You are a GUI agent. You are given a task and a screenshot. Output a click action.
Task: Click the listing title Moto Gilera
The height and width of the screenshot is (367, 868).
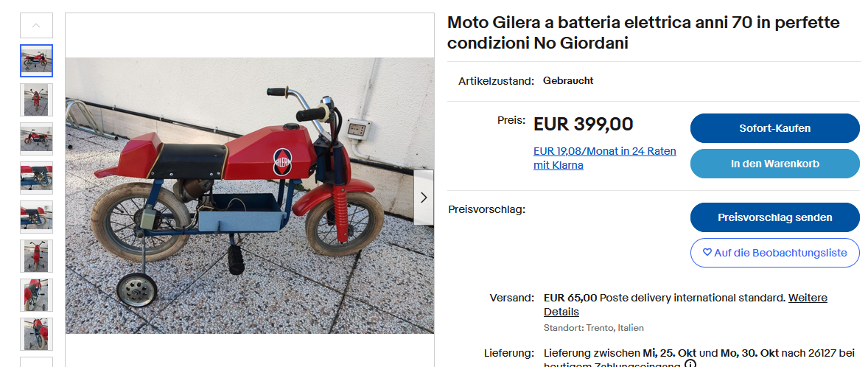click(643, 32)
